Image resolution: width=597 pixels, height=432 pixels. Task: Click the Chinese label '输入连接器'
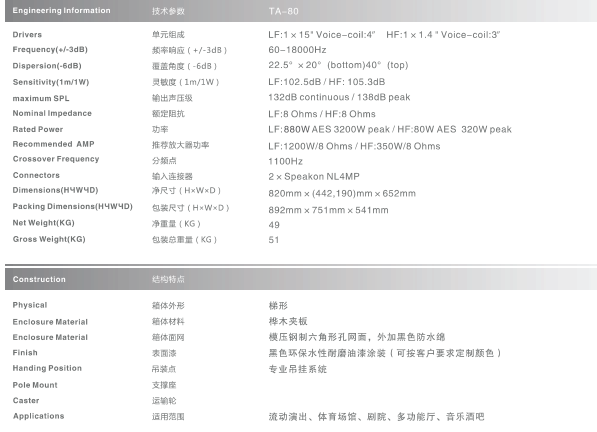pyautogui.click(x=172, y=176)
